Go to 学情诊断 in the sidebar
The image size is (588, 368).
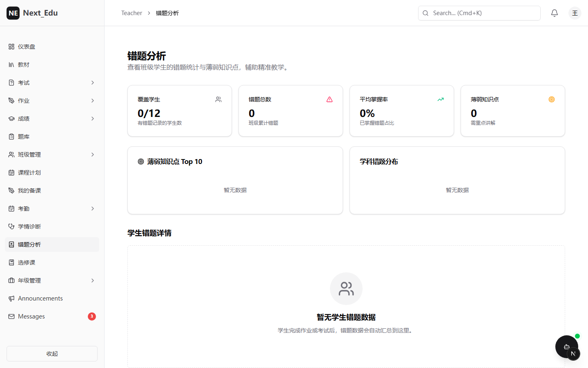point(52,227)
